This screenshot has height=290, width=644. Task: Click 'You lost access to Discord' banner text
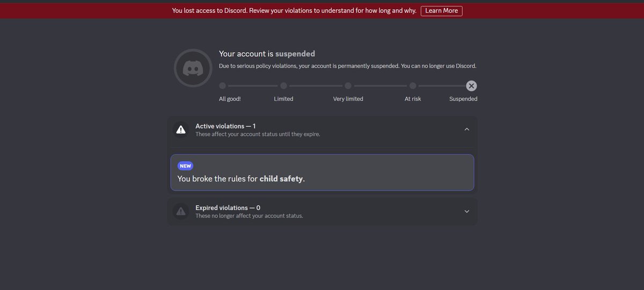tap(294, 11)
